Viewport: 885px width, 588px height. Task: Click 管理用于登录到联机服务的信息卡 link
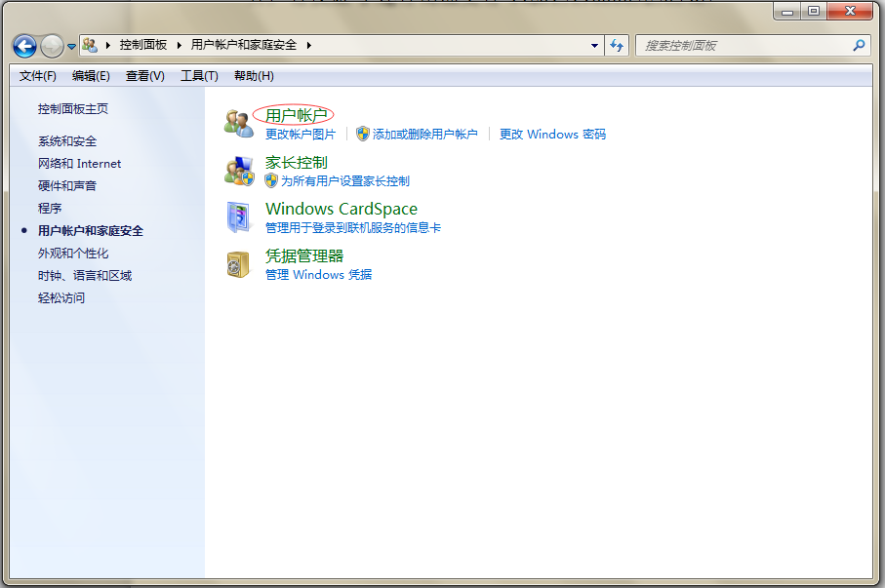point(353,228)
